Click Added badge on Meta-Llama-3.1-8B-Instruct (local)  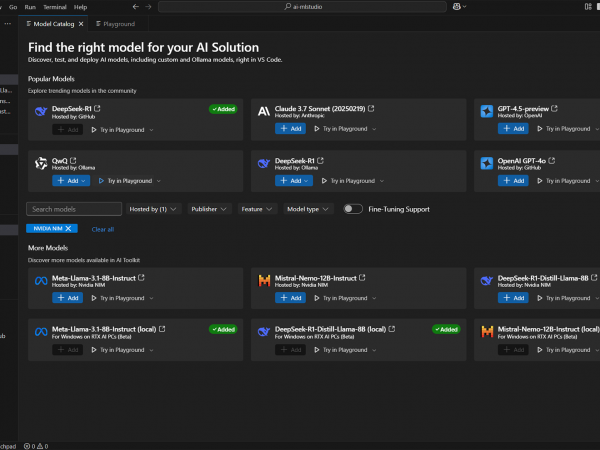coord(223,329)
